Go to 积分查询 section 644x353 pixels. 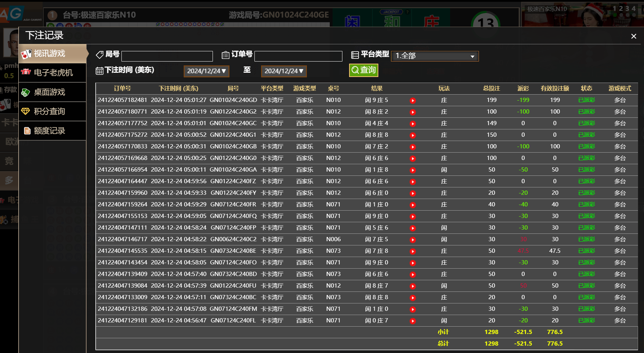tap(53, 111)
